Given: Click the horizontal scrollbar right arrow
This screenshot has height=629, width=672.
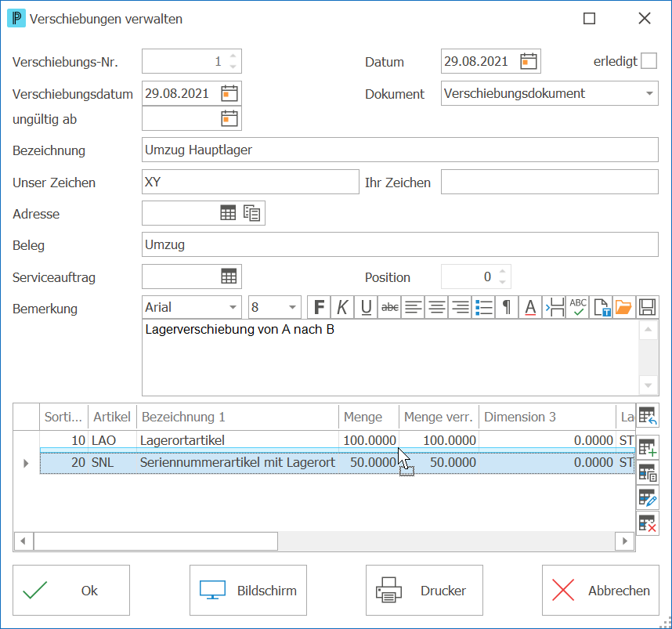Looking at the screenshot, I should [x=625, y=541].
